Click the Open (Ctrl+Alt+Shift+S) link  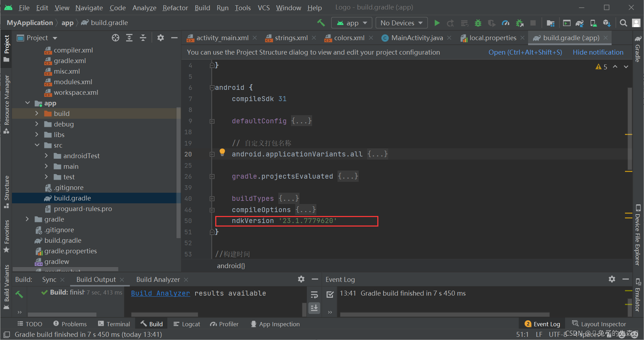coord(525,52)
